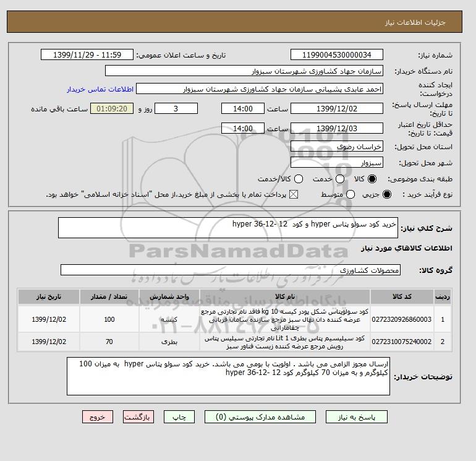
Task: Click row 1 product name کود سولوپتاس
Action: (285, 320)
